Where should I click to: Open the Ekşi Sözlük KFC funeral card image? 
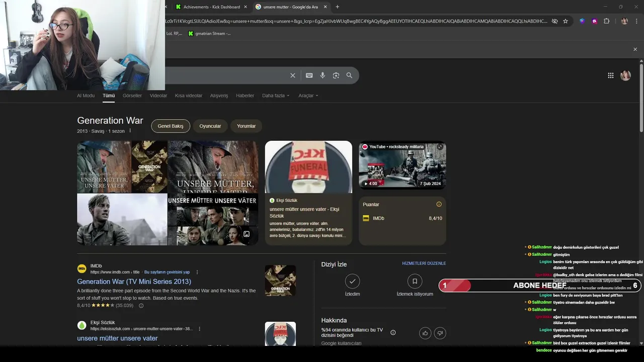(308, 167)
